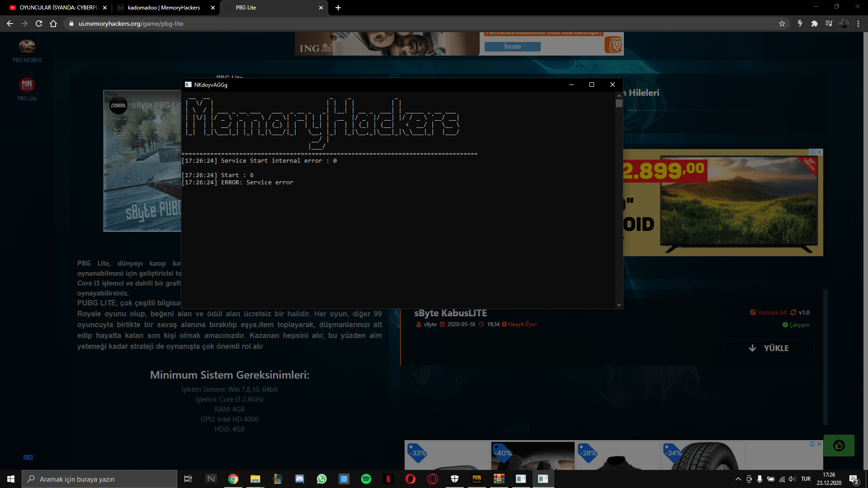Open File Explorer from the taskbar
The image size is (868, 488).
click(255, 479)
